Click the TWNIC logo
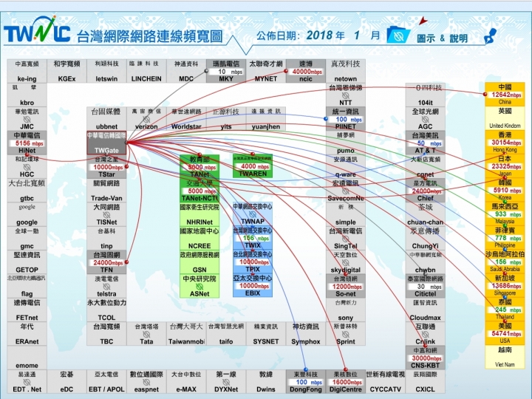 tap(37, 30)
